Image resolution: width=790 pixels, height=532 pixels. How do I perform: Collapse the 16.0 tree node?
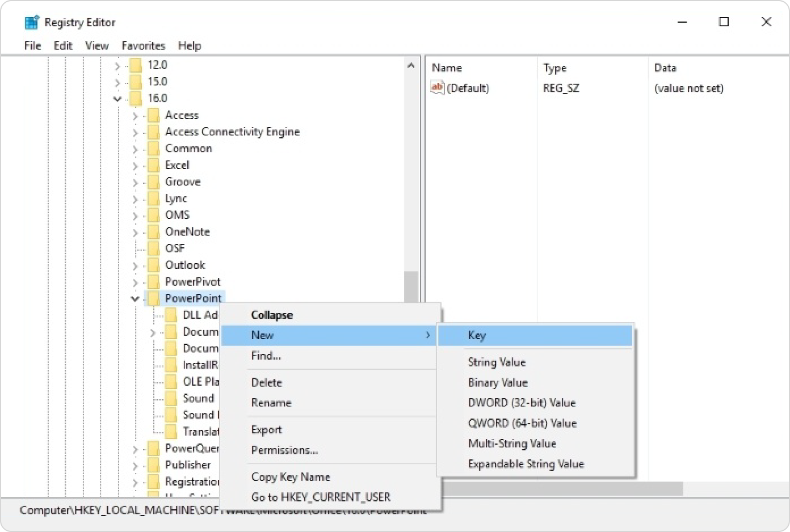(x=117, y=99)
